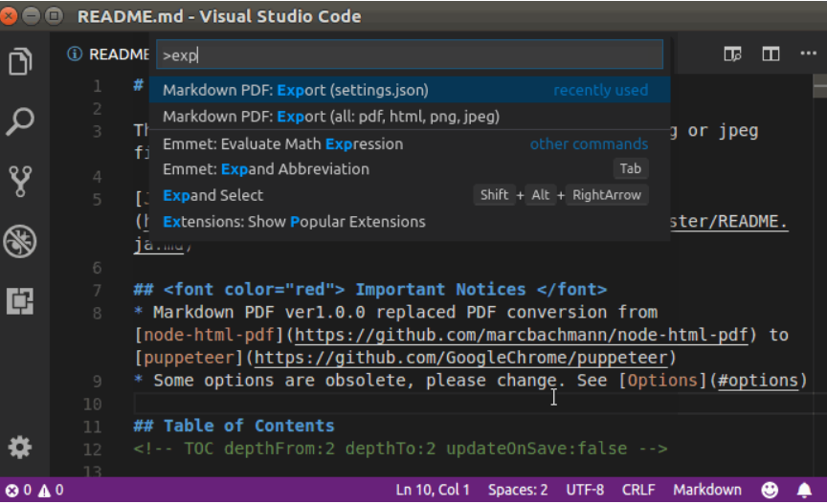827x504 pixels.
Task: Change encoding via UTF-8 status item
Action: [x=585, y=491]
